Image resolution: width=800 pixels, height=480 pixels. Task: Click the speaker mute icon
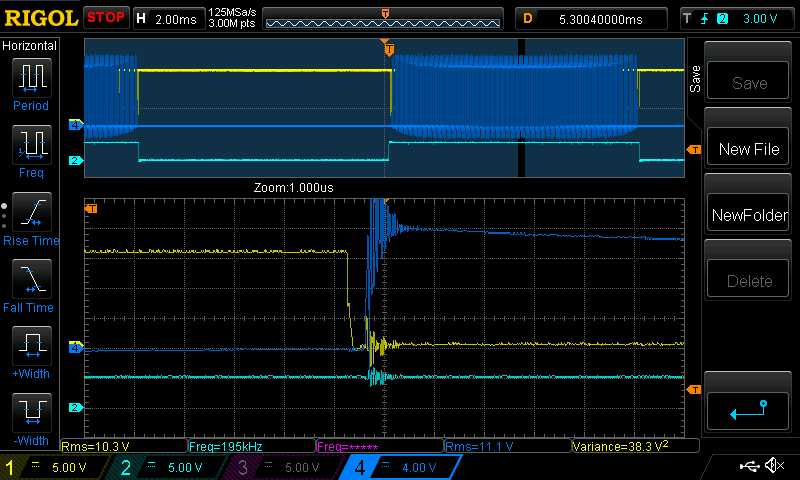coord(773,466)
